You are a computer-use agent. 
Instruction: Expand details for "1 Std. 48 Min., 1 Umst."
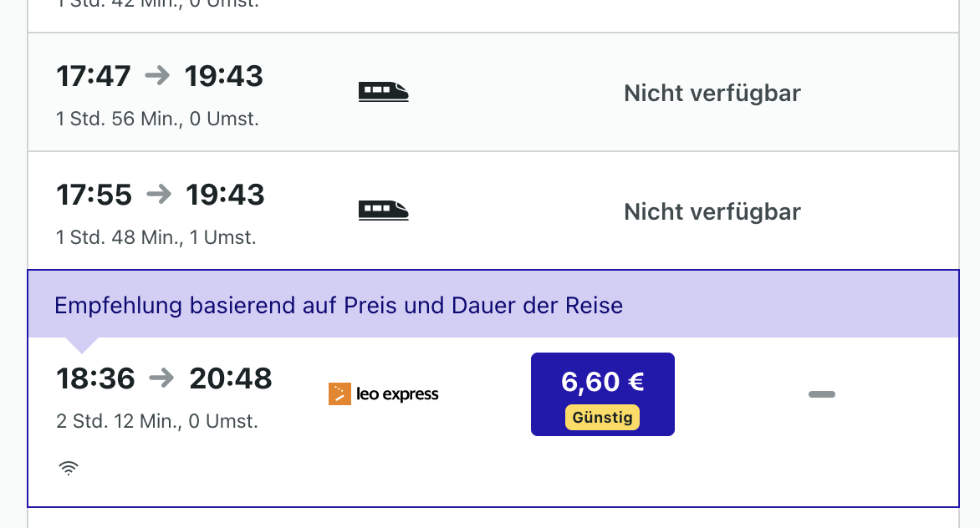(x=156, y=237)
